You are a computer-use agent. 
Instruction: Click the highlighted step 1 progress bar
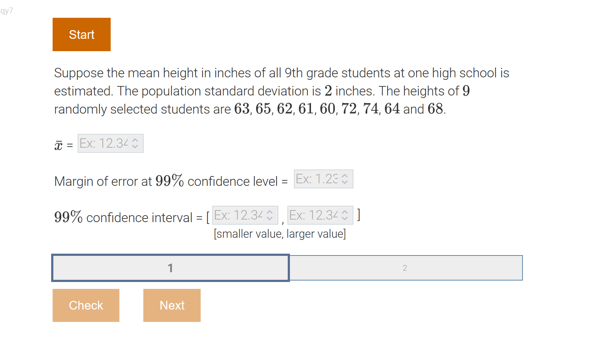tap(170, 268)
